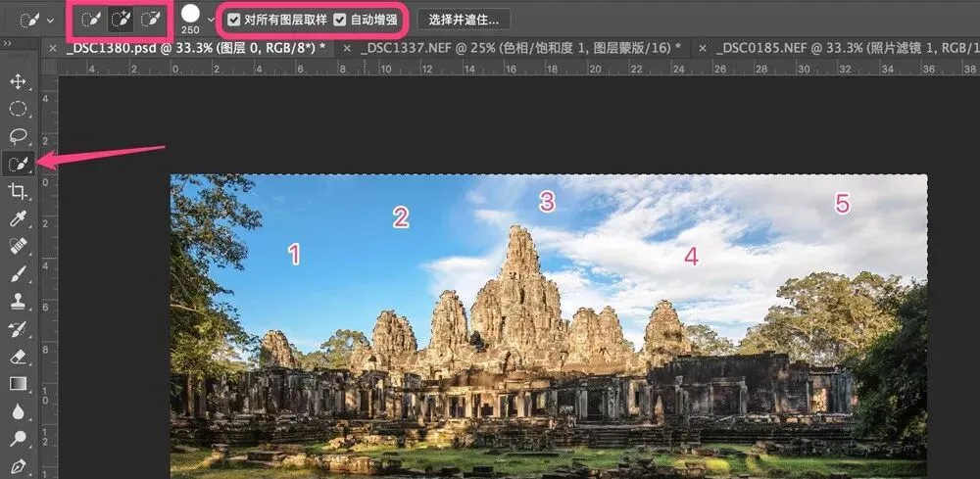Choose New Selection mode in options bar
The height and width of the screenshot is (479, 980).
(x=92, y=20)
